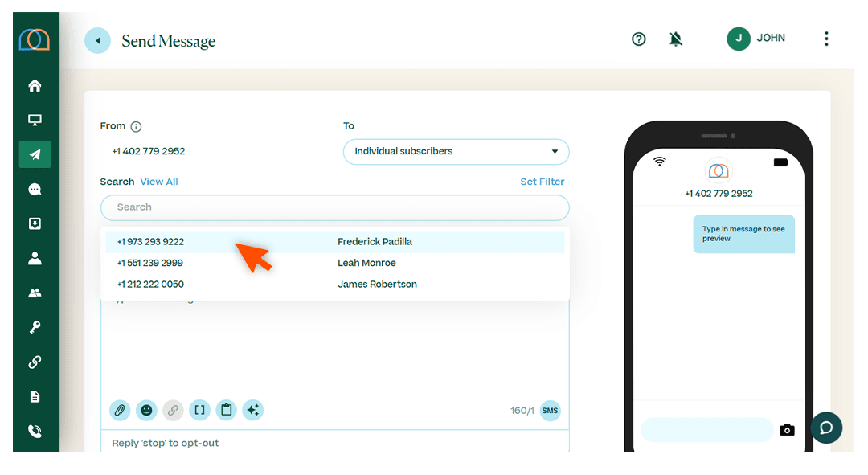This screenshot has height=475, width=868.
Task: Click the insert link icon in message toolbar
Action: click(174, 410)
